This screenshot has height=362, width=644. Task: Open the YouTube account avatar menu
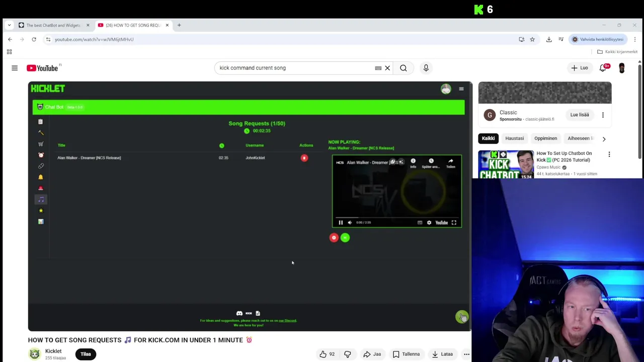click(622, 68)
